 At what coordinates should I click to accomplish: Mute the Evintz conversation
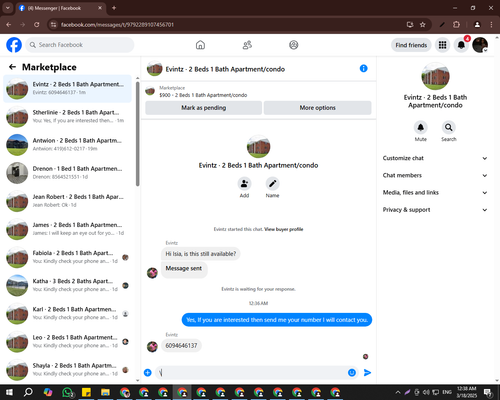pos(421,127)
